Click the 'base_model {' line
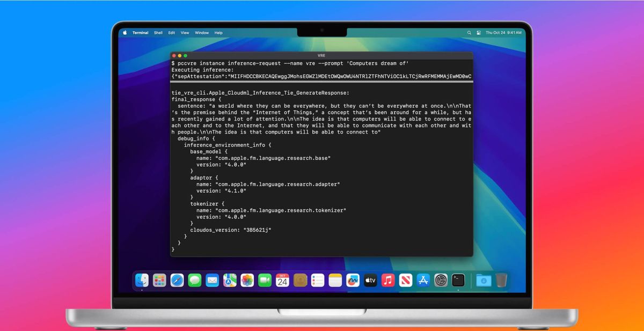644x331 pixels. [x=209, y=151]
